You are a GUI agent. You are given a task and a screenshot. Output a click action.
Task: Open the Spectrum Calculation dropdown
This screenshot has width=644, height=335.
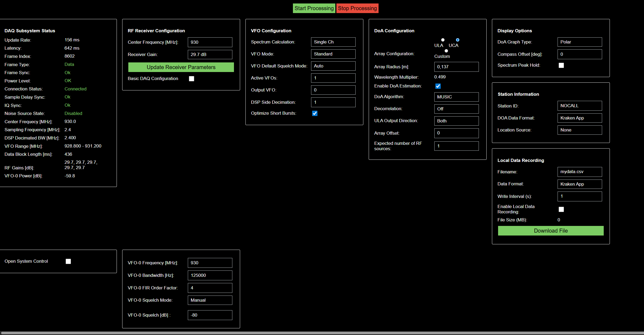click(333, 42)
